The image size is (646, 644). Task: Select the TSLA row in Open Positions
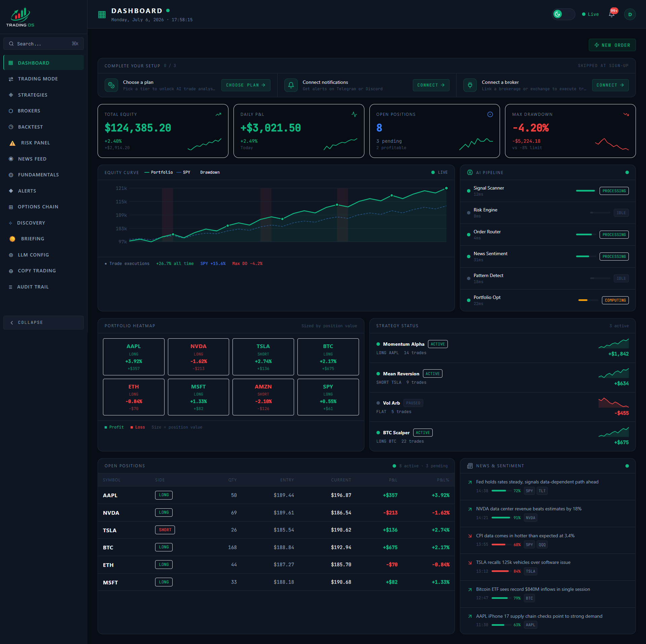[x=276, y=530]
